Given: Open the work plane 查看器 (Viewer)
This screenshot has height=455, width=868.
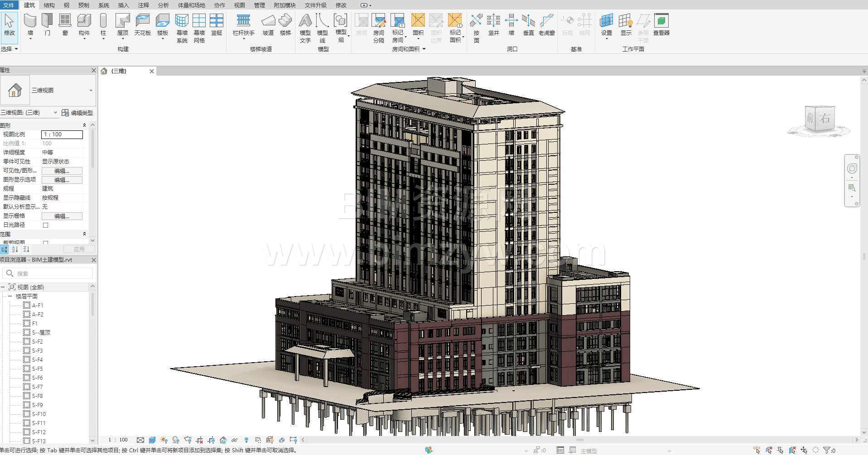Looking at the screenshot, I should point(661,24).
